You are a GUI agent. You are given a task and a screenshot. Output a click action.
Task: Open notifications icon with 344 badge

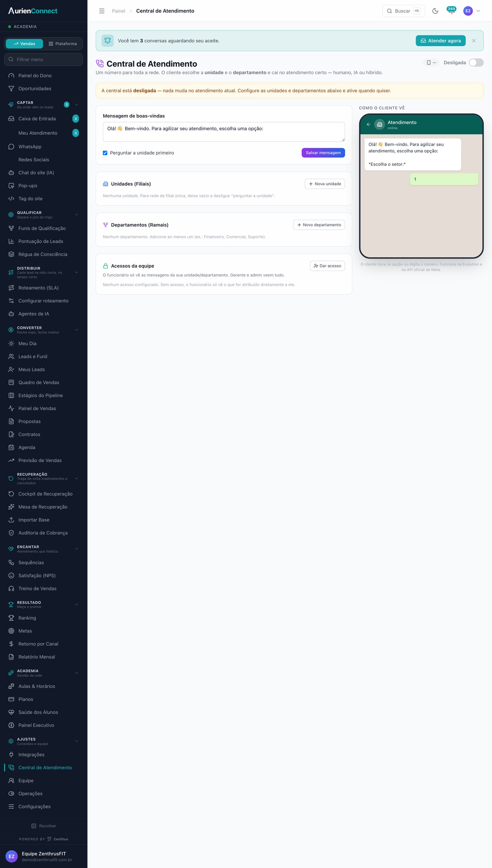[451, 11]
